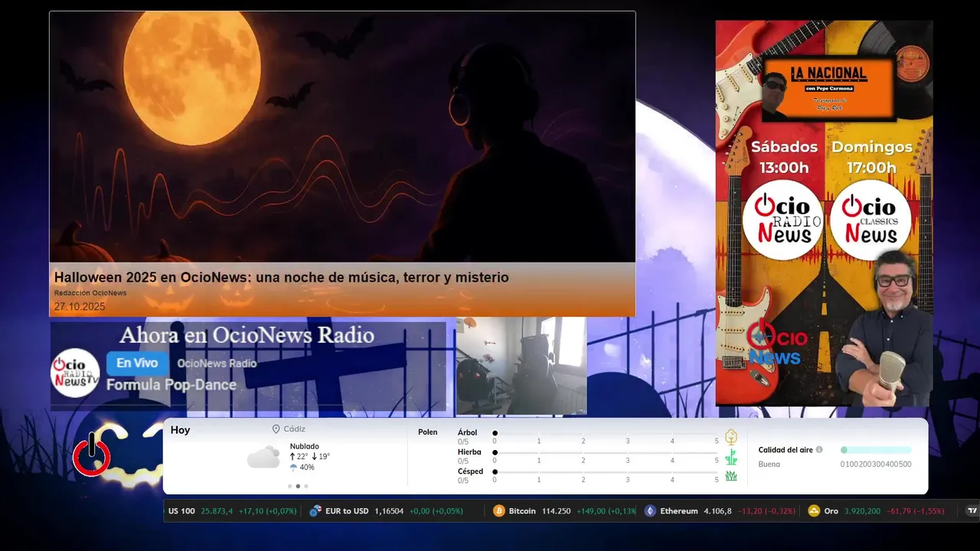Click the Oro price 3.920,200
The height and width of the screenshot is (551, 980).
(862, 511)
